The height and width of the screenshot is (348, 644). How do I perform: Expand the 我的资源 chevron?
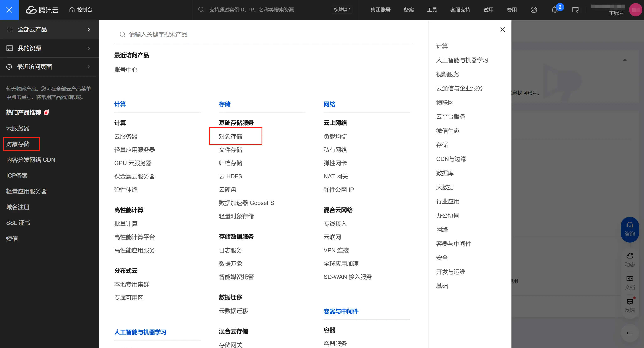[x=88, y=48]
